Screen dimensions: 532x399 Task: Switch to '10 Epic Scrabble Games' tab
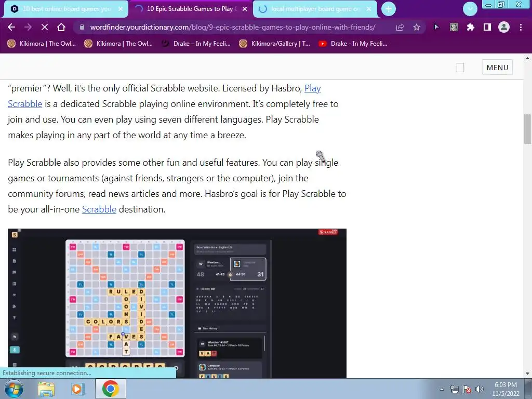(190, 9)
